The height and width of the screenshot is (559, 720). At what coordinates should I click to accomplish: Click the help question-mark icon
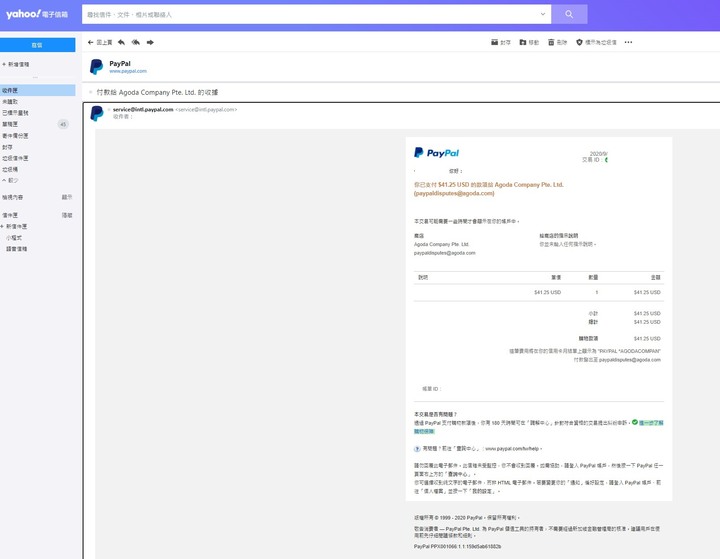[x=417, y=449]
